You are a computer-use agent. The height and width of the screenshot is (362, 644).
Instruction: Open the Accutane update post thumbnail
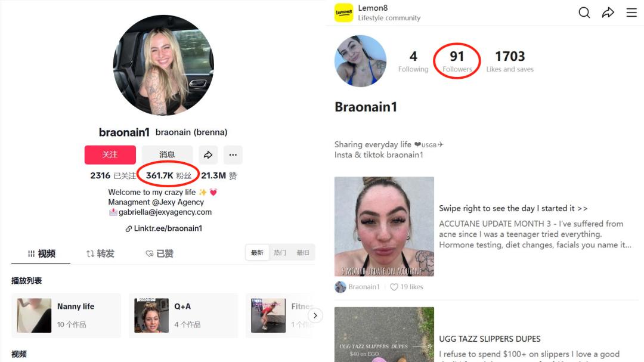coord(384,227)
